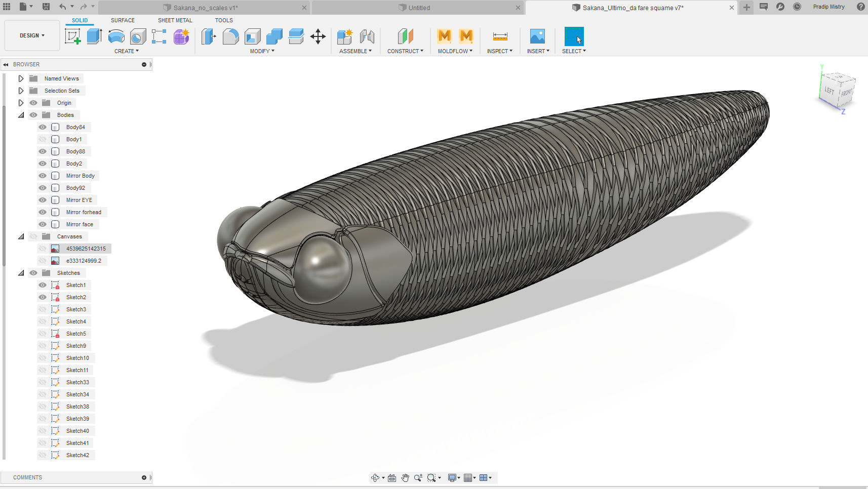Screen dimensions: 868x489
Task: Click the Save button
Action: pyautogui.click(x=46, y=7)
